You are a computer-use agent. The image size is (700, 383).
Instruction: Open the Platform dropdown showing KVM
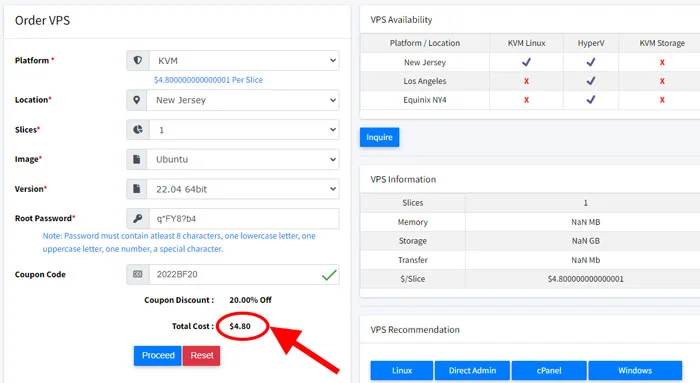click(x=244, y=61)
